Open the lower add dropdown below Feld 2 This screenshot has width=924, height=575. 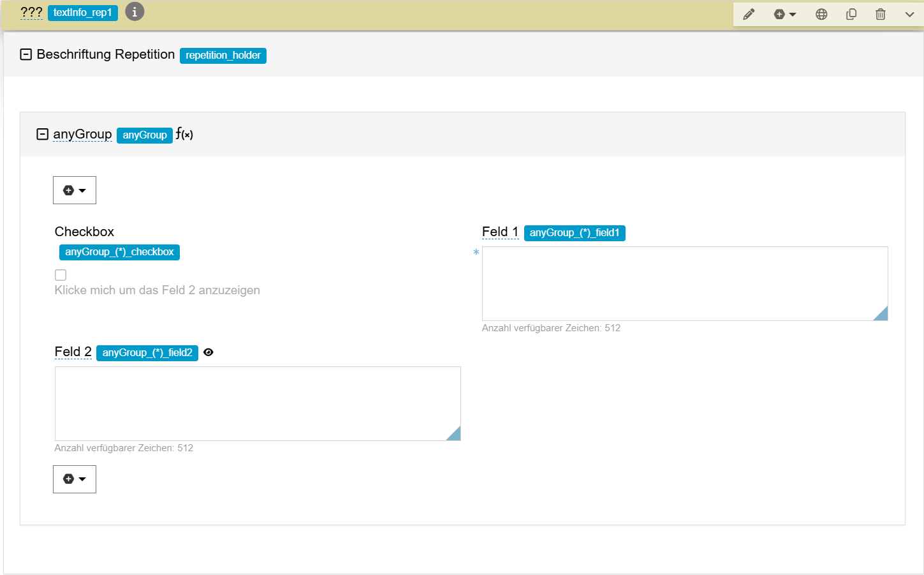click(x=75, y=479)
